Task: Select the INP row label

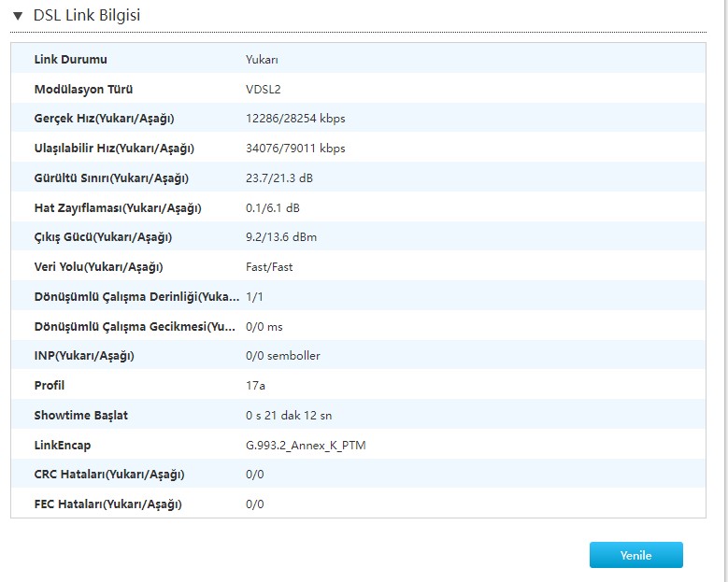Action: click(x=84, y=356)
